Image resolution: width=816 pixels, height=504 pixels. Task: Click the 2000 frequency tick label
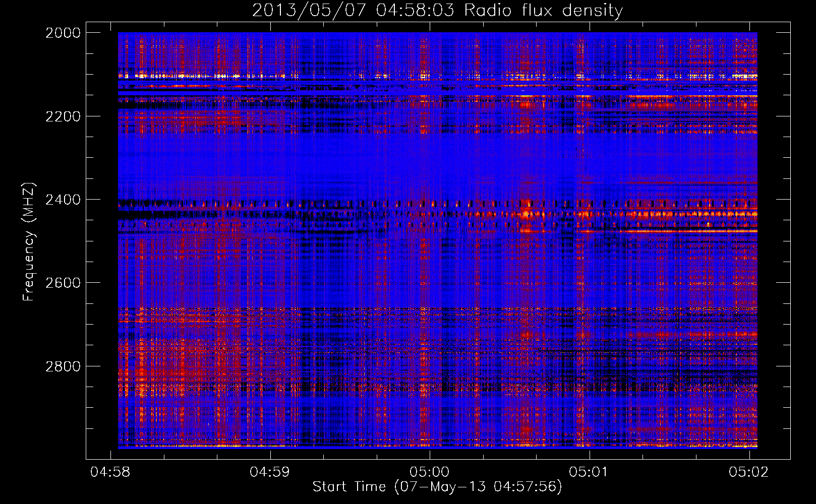pos(63,33)
